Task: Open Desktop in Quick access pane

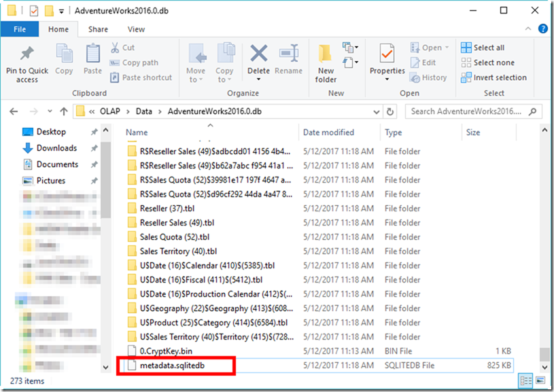Action: [51, 132]
